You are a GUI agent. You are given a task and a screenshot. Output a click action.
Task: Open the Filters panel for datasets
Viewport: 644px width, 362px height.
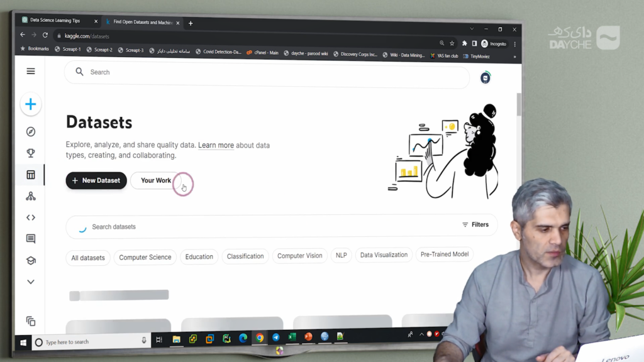(x=475, y=224)
